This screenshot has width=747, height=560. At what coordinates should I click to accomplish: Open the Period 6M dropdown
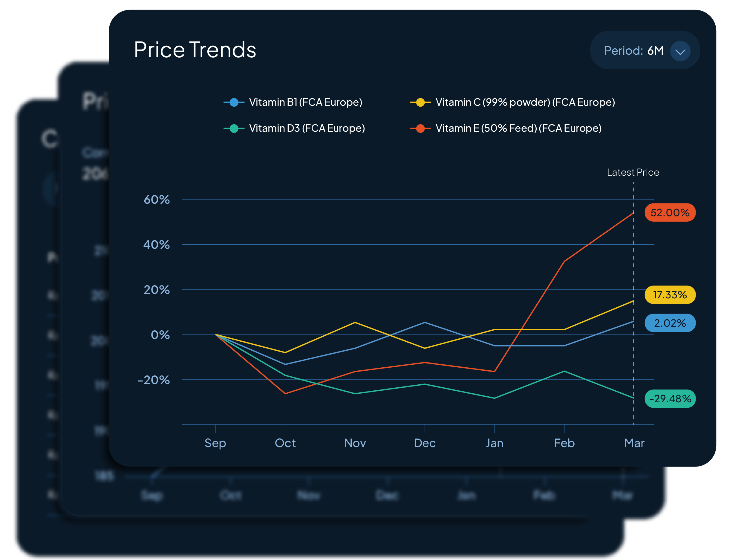644,51
